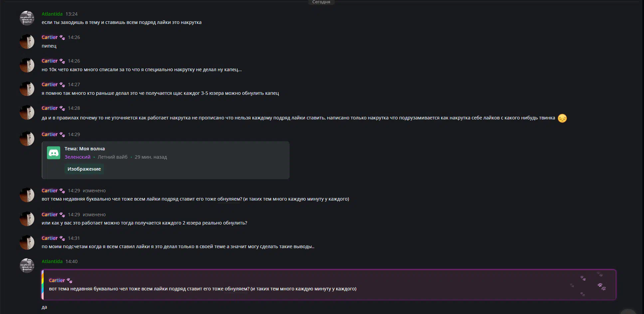Image resolution: width=644 pixels, height=314 pixels.
Task: Open Atlantida's username at 13:24
Action: tap(52, 14)
